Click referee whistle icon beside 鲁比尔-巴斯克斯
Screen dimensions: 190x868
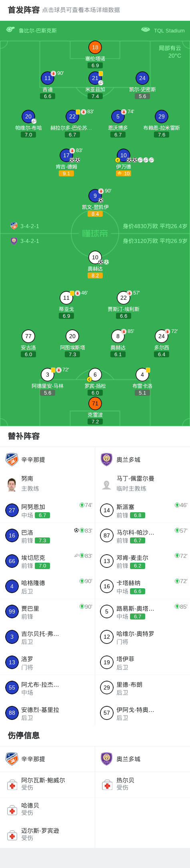pyautogui.click(x=10, y=30)
